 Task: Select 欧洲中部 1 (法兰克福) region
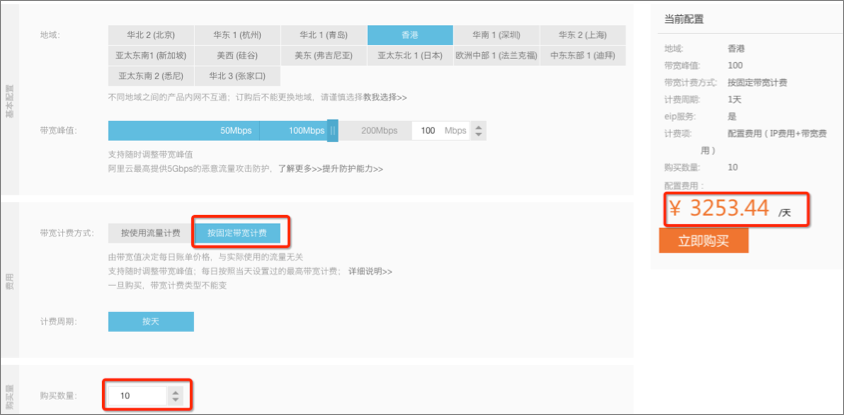(x=496, y=55)
